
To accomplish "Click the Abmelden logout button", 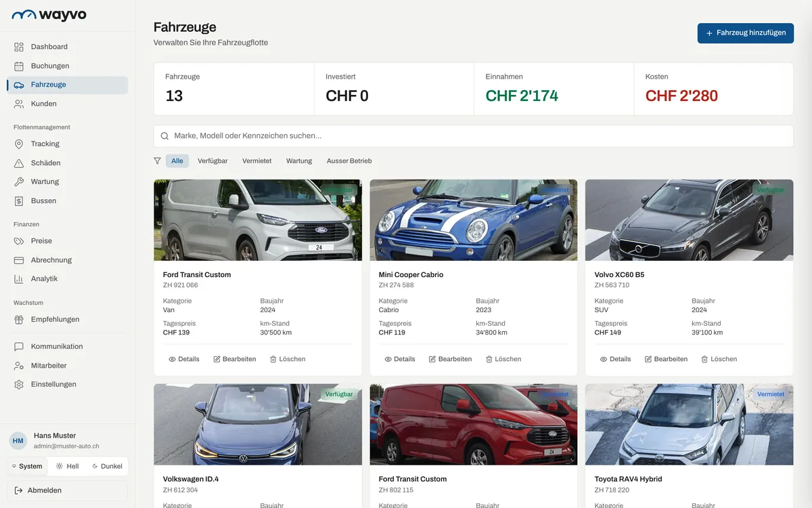I will [67, 490].
